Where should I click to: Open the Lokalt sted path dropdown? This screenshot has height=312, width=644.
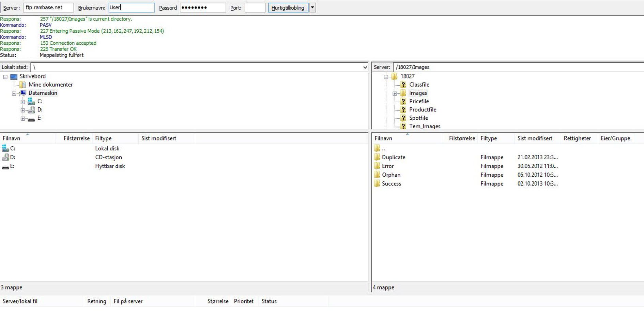pos(365,68)
